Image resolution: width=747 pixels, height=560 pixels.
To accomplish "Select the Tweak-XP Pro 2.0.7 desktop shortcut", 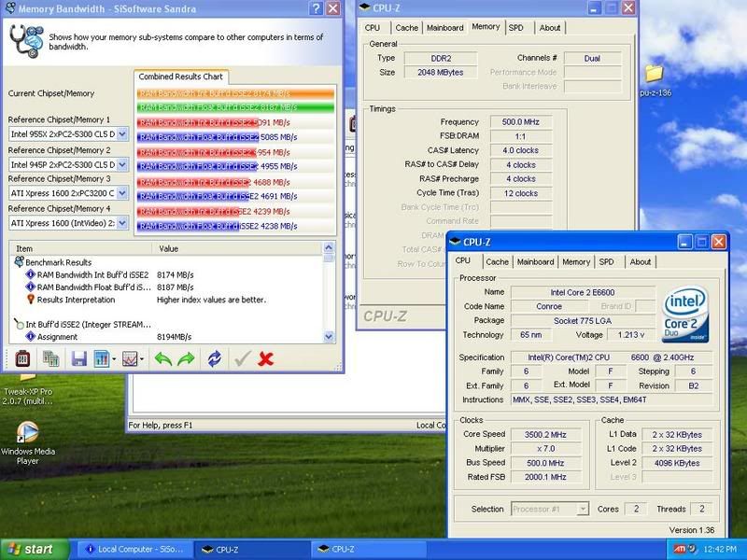I will [x=27, y=390].
